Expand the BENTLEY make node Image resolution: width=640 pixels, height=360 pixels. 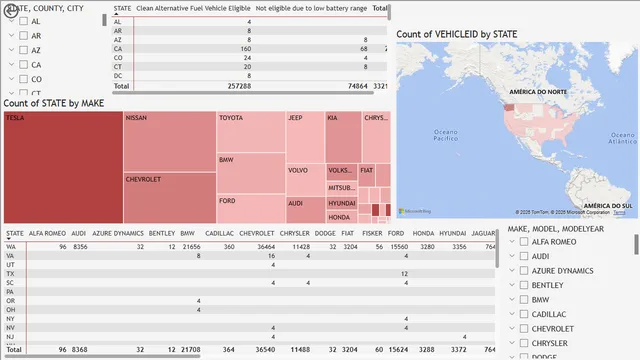tap(512, 285)
